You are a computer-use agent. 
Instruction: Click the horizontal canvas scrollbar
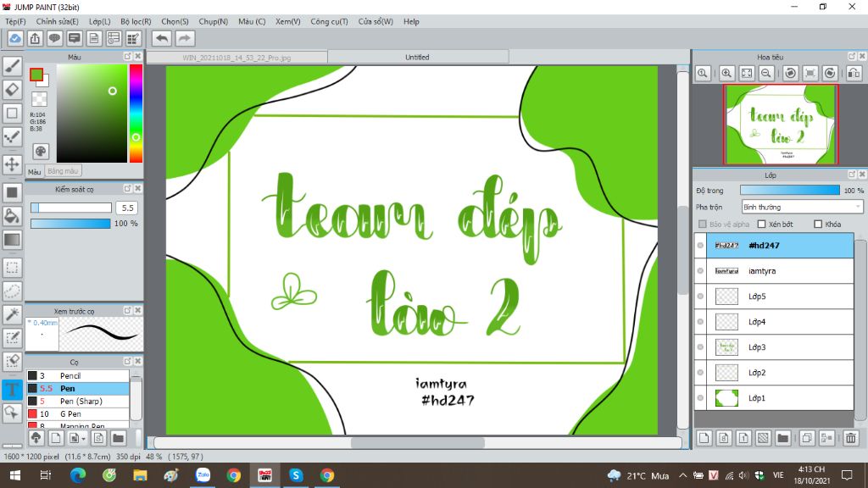[x=418, y=442]
